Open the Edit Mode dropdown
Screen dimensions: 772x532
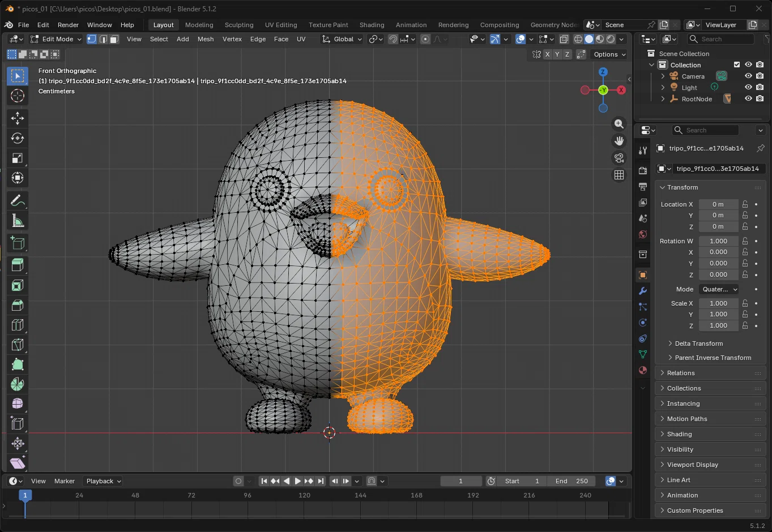[56, 39]
